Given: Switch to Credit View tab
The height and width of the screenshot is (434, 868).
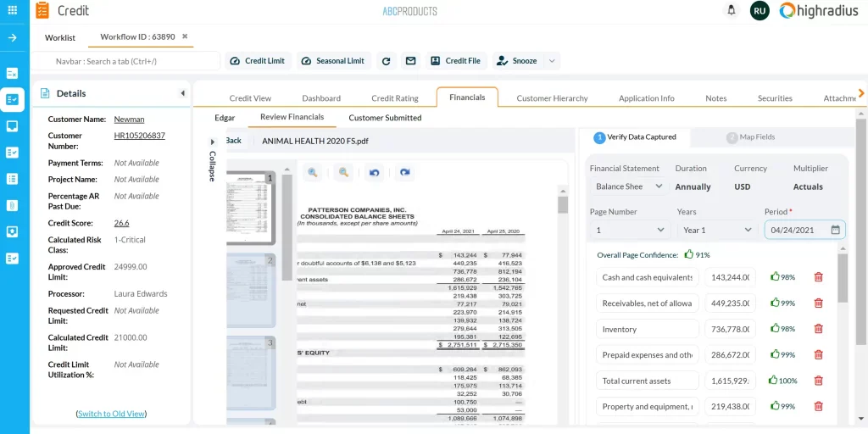Looking at the screenshot, I should (x=250, y=98).
